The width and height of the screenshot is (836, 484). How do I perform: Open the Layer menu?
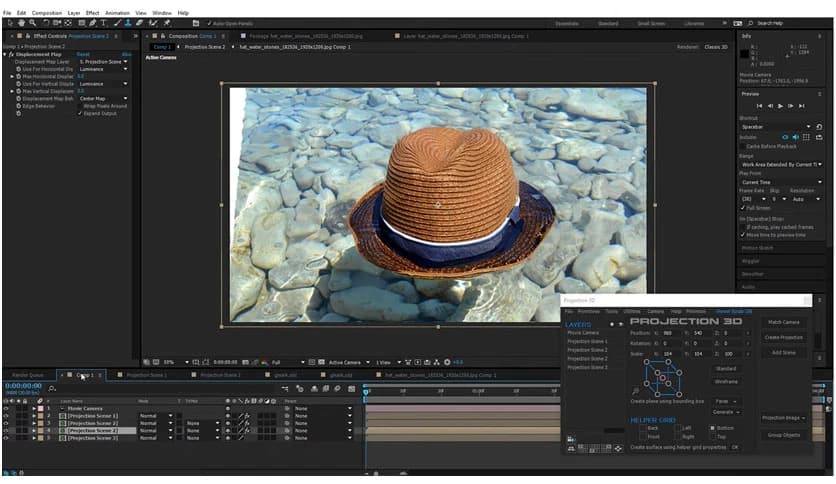coord(74,13)
